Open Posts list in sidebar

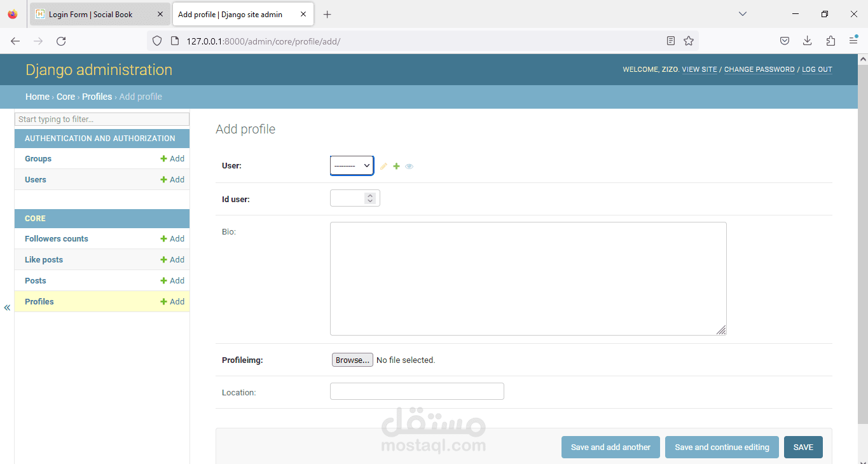pos(36,281)
